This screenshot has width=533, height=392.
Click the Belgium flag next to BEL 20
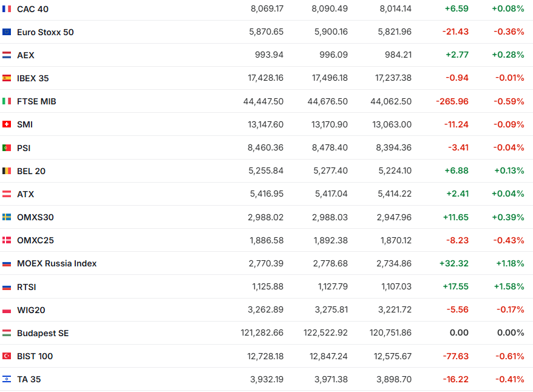click(x=7, y=171)
